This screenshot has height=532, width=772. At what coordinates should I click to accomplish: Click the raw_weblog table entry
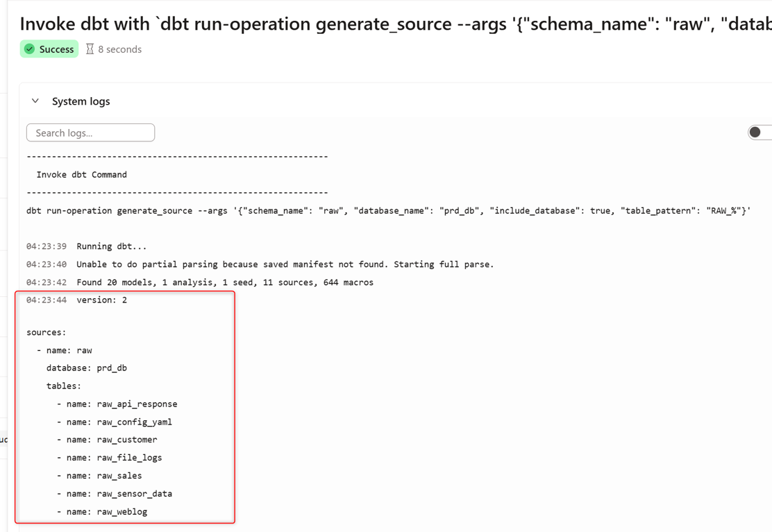click(102, 512)
